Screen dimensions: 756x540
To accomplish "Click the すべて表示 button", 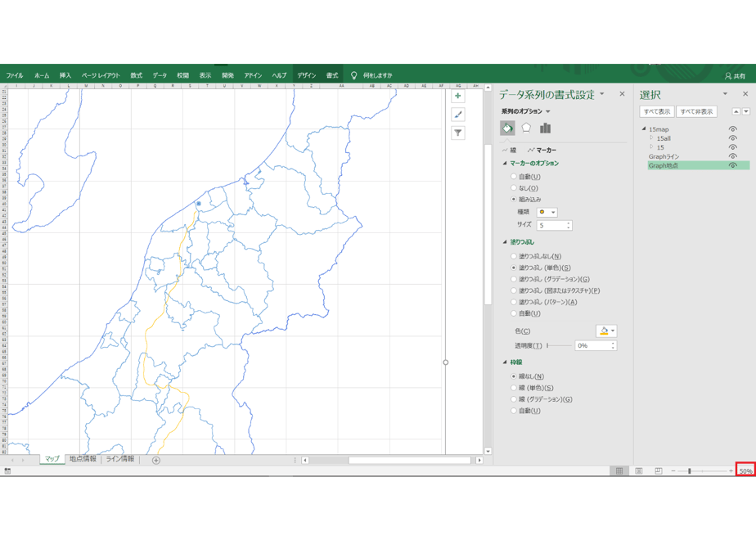I will [657, 112].
